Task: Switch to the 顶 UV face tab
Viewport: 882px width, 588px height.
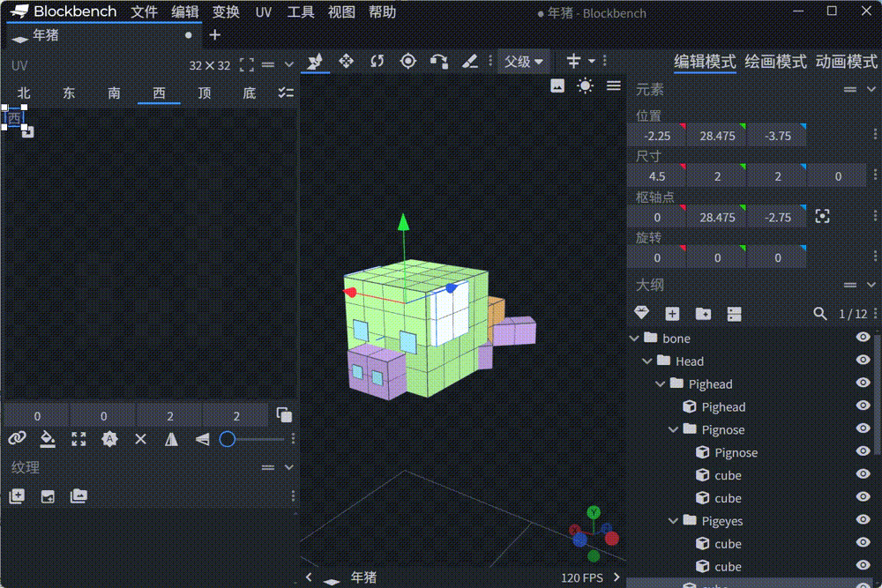Action: (x=205, y=93)
